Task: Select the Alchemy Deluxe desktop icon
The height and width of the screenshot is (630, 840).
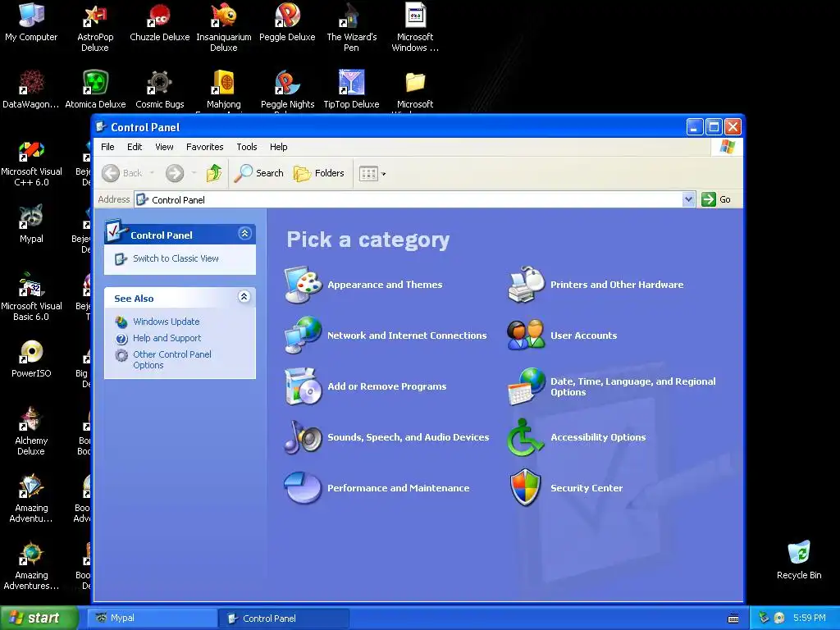Action: click(x=31, y=431)
